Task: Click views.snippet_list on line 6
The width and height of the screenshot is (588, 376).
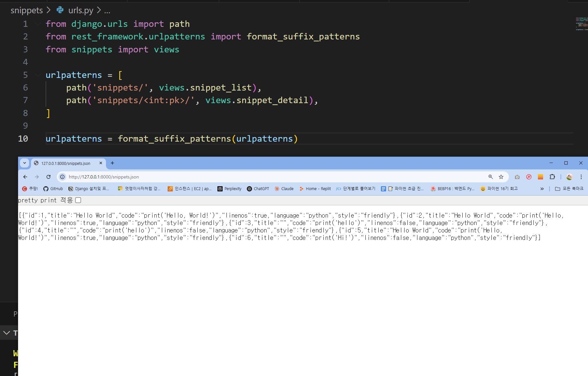Action: pos(205,88)
